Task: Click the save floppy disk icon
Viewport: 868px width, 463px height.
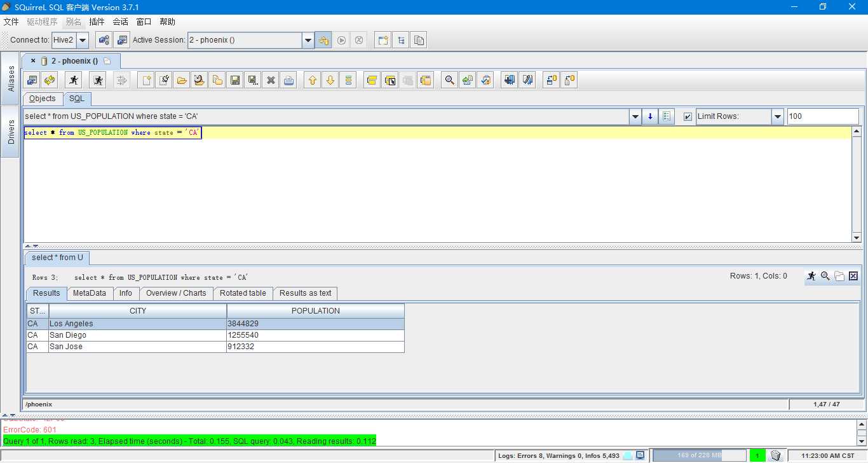Action: [x=235, y=80]
